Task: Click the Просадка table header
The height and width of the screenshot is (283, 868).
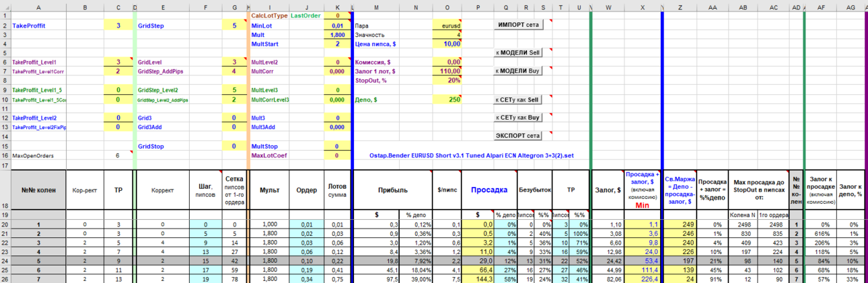Action: pos(489,190)
